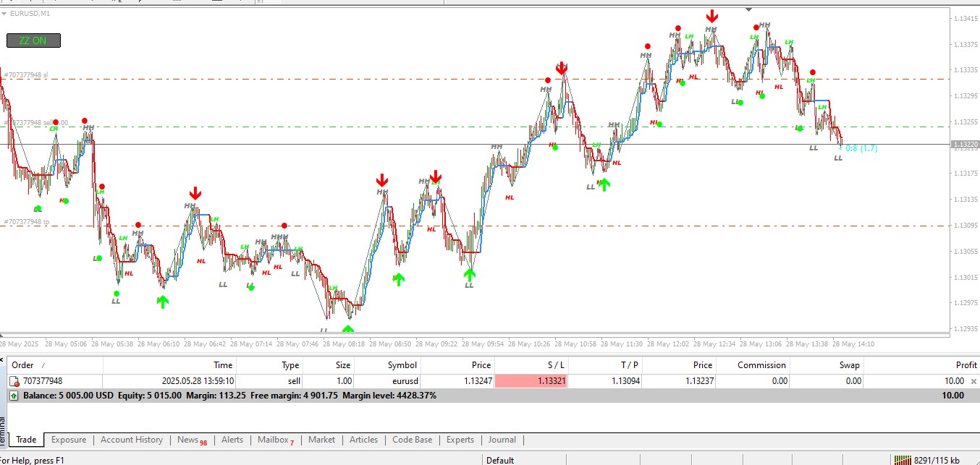Sort orders by the Time column header
This screenshot has width=980, height=465.
point(169,365)
